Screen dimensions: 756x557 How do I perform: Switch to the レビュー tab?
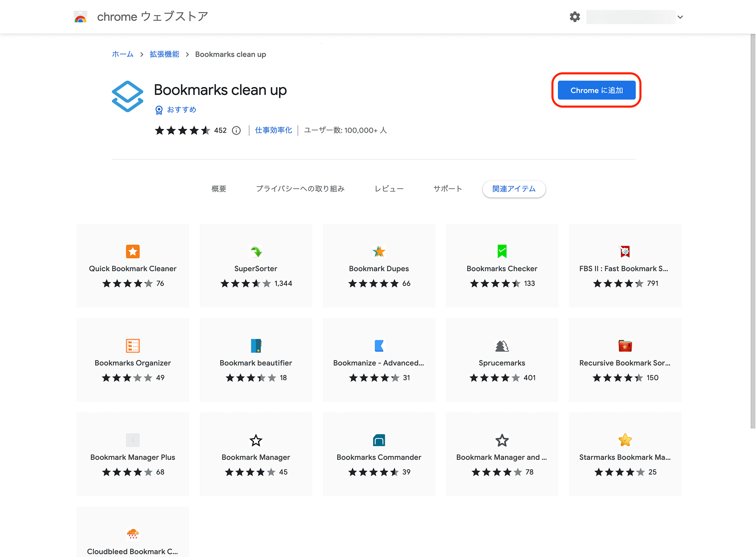pyautogui.click(x=389, y=189)
